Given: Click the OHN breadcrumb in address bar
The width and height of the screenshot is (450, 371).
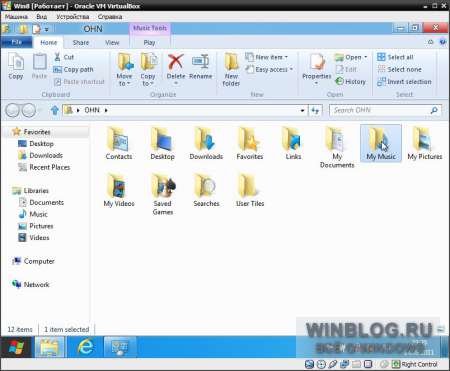Looking at the screenshot, I should tap(92, 110).
